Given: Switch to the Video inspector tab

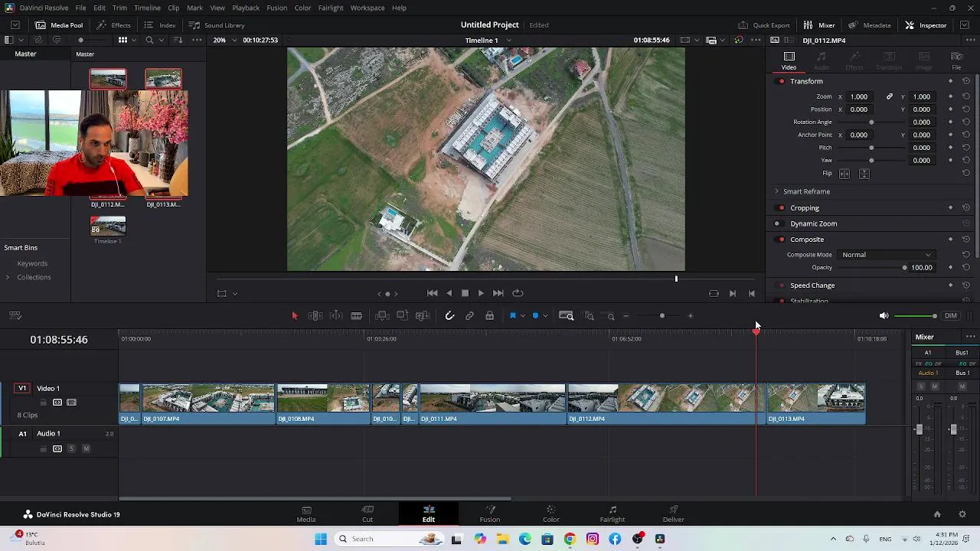Looking at the screenshot, I should 789,60.
